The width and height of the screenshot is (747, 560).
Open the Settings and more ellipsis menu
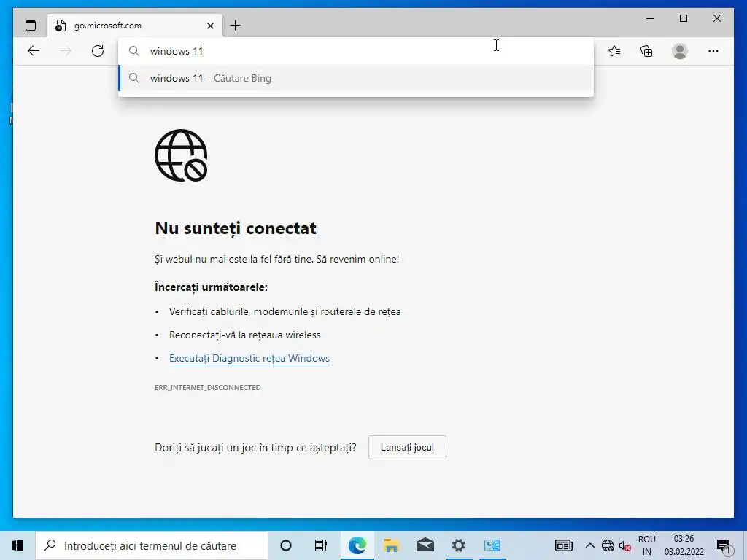(x=713, y=51)
